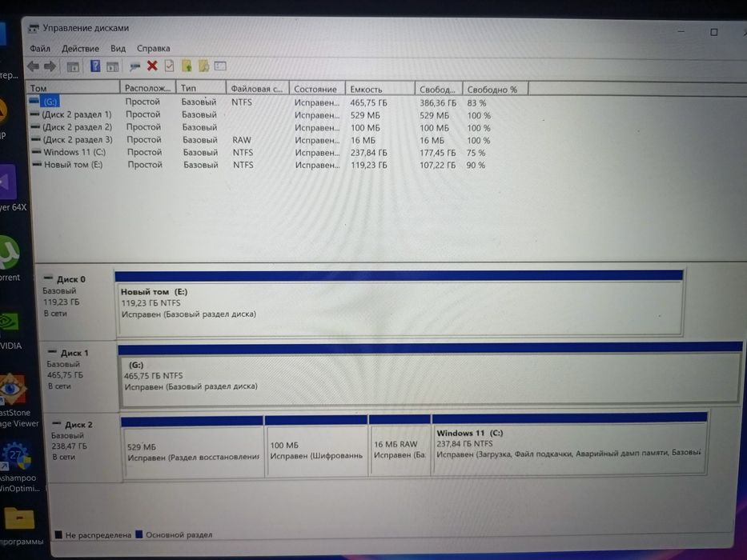Click the 465,75 ГБ capacity cell
The height and width of the screenshot is (560, 747).
click(x=368, y=102)
